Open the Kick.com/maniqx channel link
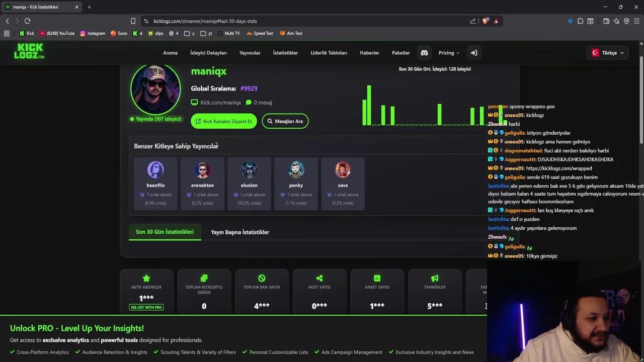 216,103
